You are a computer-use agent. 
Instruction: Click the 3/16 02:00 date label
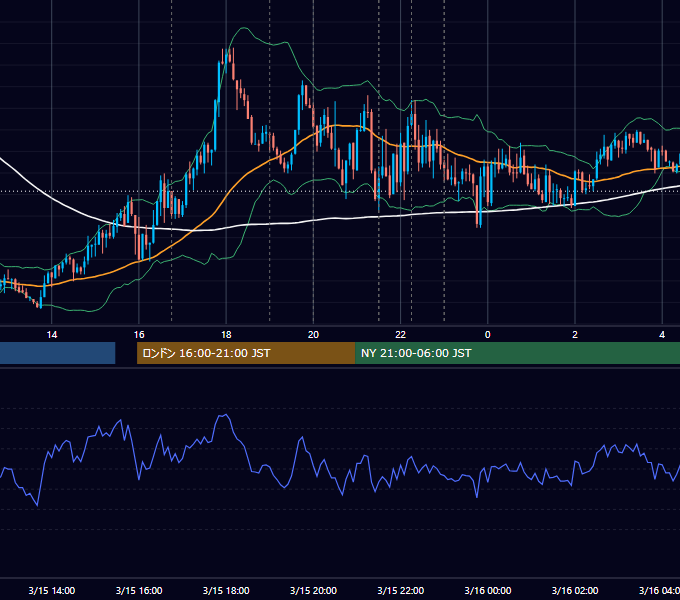tap(575, 590)
